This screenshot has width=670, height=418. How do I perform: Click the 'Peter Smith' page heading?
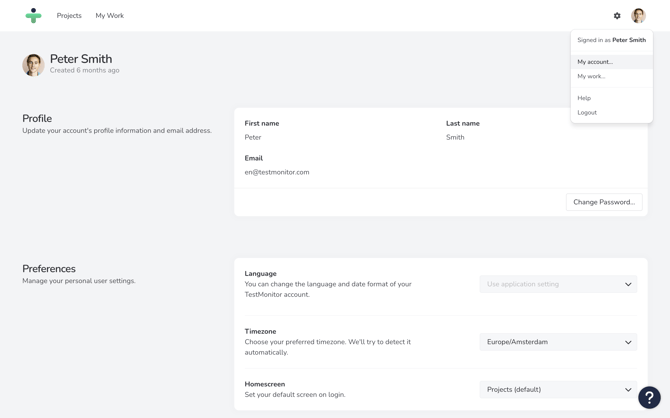coord(81,59)
